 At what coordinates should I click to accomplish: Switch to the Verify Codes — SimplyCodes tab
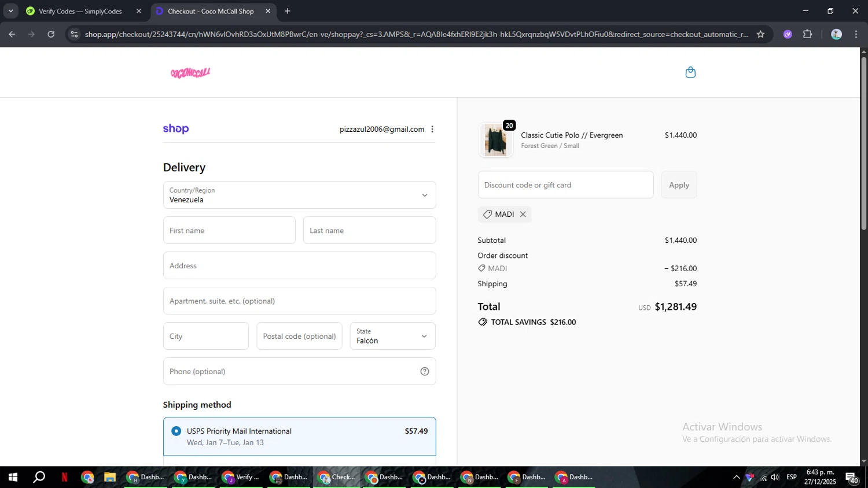pyautogui.click(x=80, y=11)
